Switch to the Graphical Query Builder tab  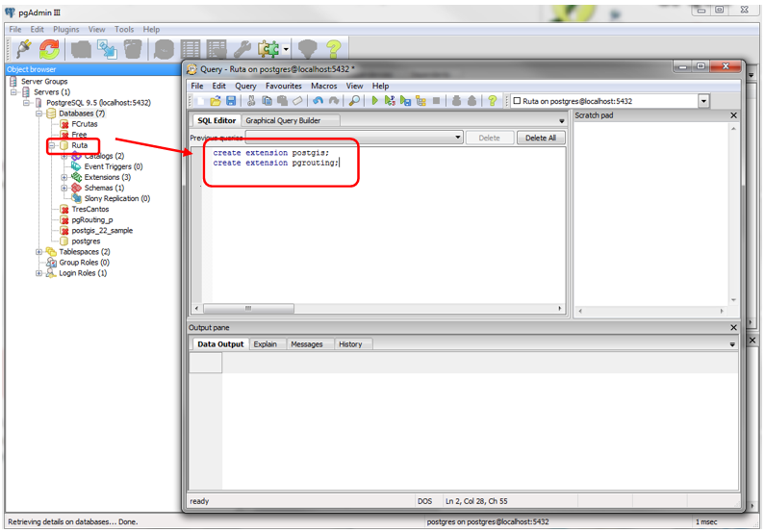pos(282,120)
